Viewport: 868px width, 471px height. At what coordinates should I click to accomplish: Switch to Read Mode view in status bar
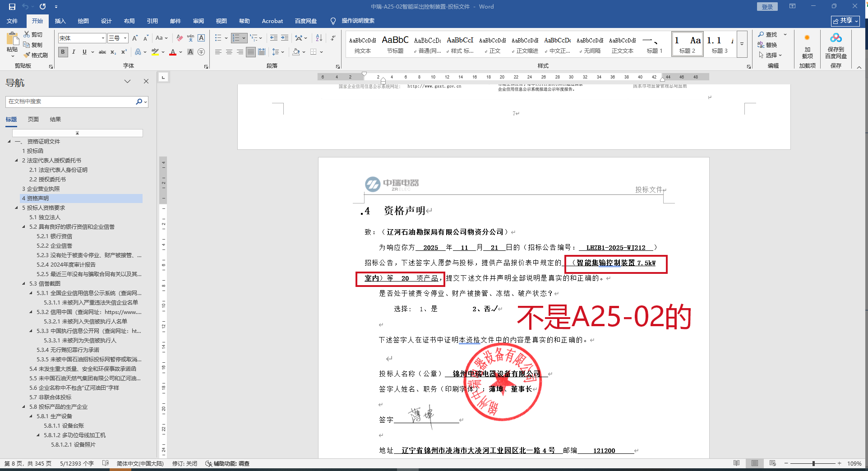point(737,463)
